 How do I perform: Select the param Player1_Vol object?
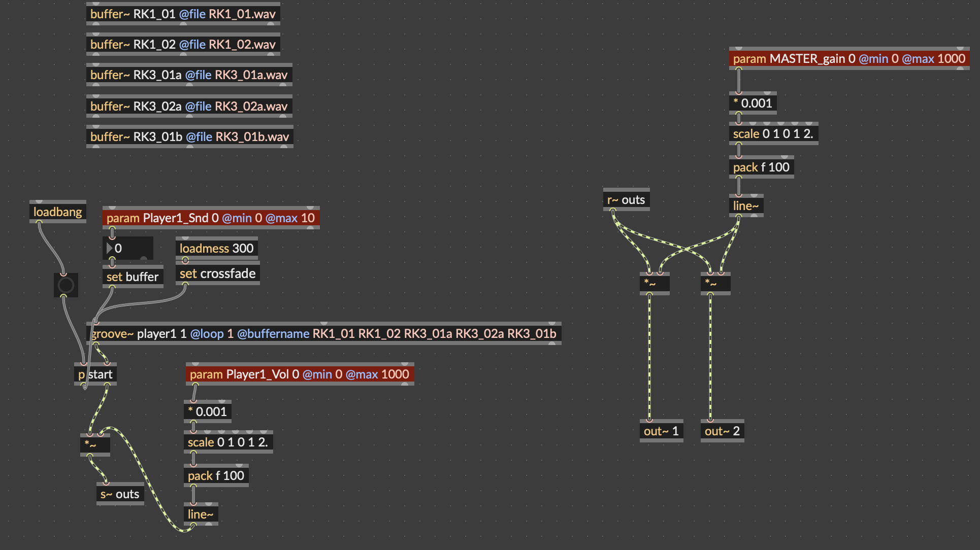[x=300, y=374]
